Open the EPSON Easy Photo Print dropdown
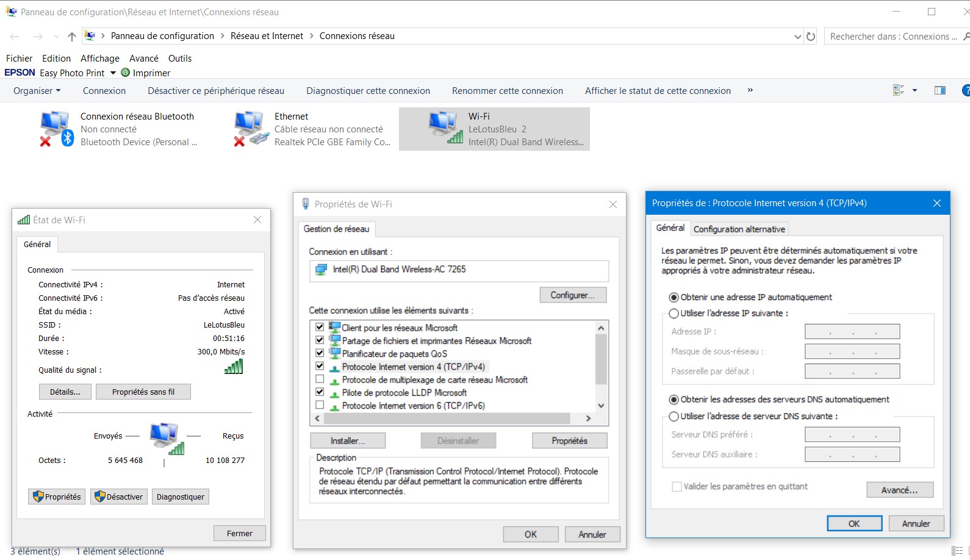 pyautogui.click(x=113, y=73)
